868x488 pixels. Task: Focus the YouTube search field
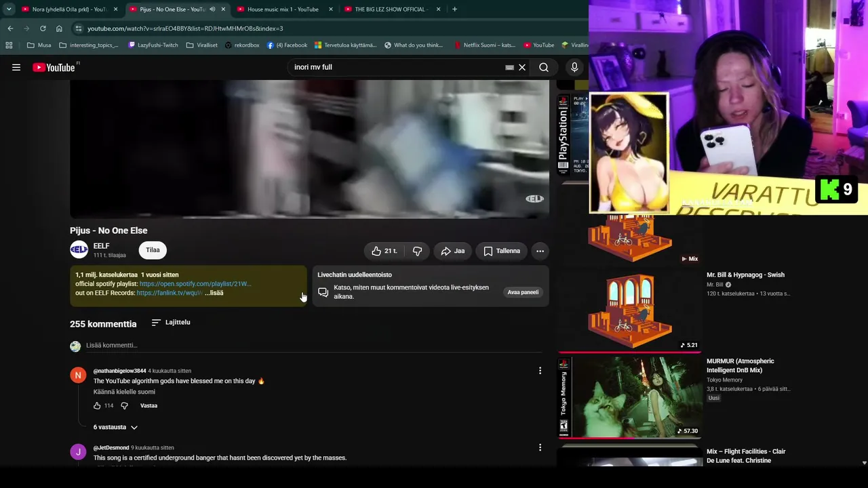[x=397, y=67]
